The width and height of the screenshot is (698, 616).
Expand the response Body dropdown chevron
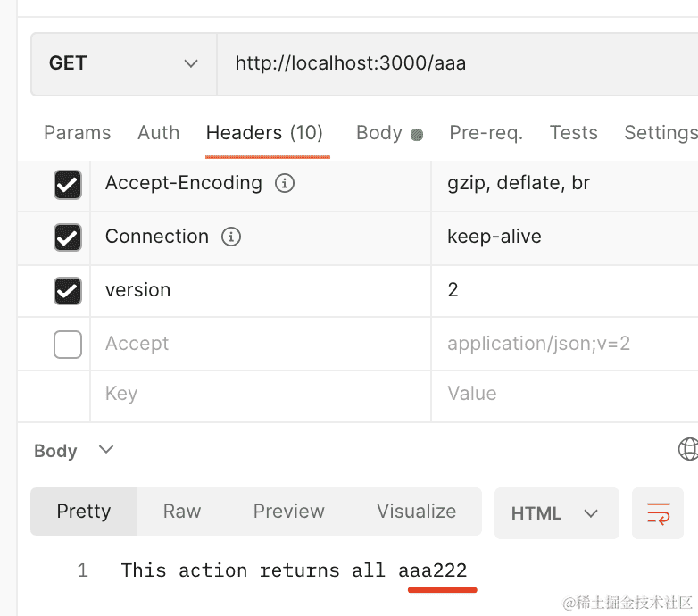pos(106,450)
